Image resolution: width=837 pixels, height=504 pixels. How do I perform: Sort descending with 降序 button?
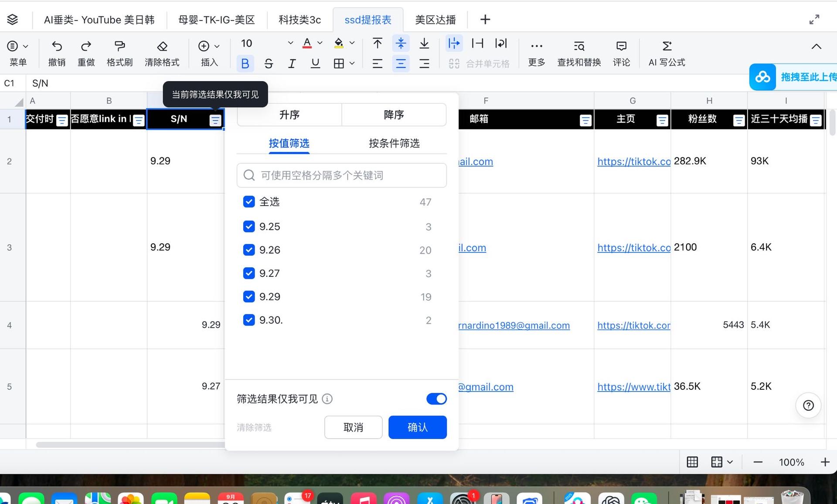point(394,115)
